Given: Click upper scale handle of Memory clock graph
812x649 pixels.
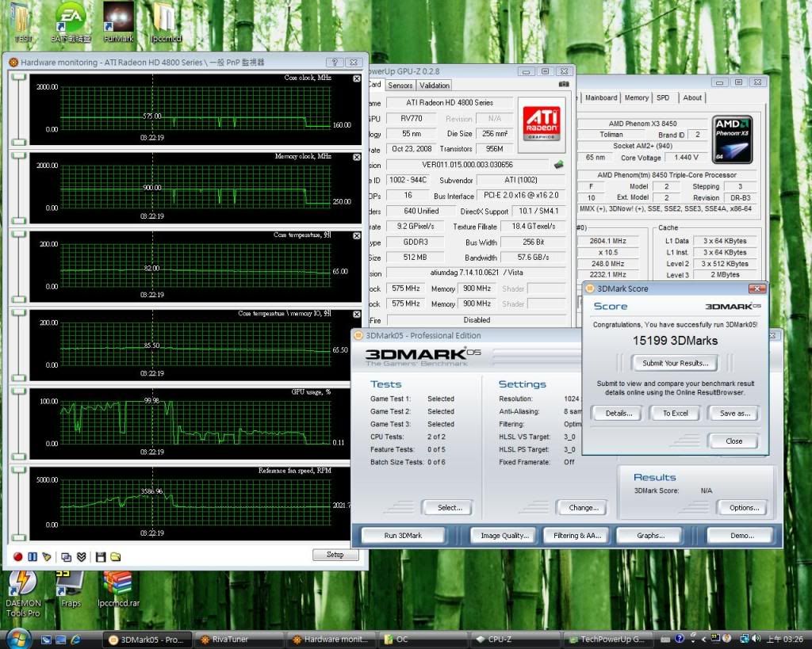Looking at the screenshot, I should (19, 155).
